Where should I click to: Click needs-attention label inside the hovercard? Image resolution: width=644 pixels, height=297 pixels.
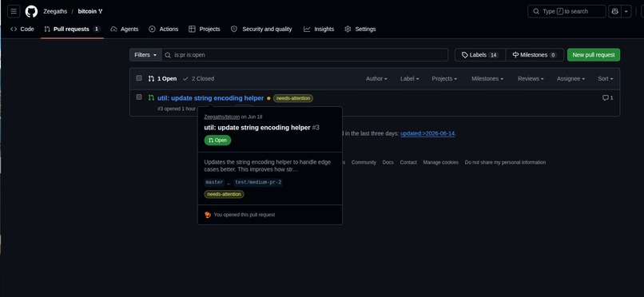(x=225, y=195)
